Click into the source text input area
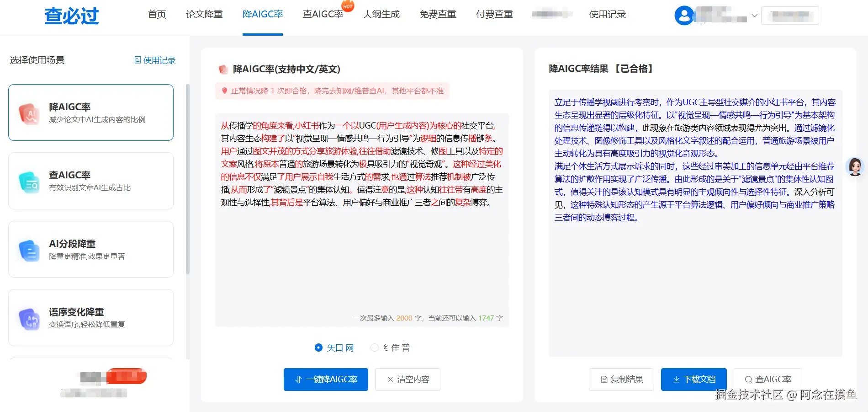The image size is (868, 412). pyautogui.click(x=362, y=220)
